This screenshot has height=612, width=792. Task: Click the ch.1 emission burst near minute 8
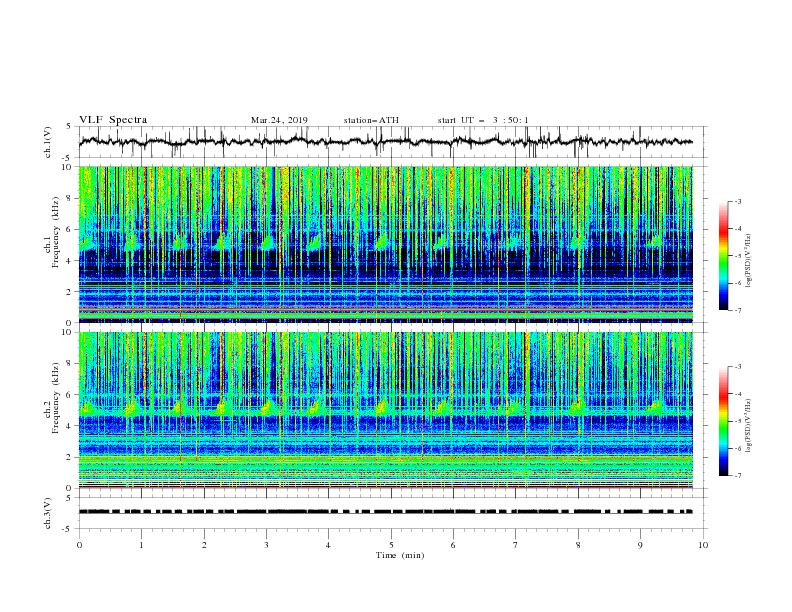(577, 241)
